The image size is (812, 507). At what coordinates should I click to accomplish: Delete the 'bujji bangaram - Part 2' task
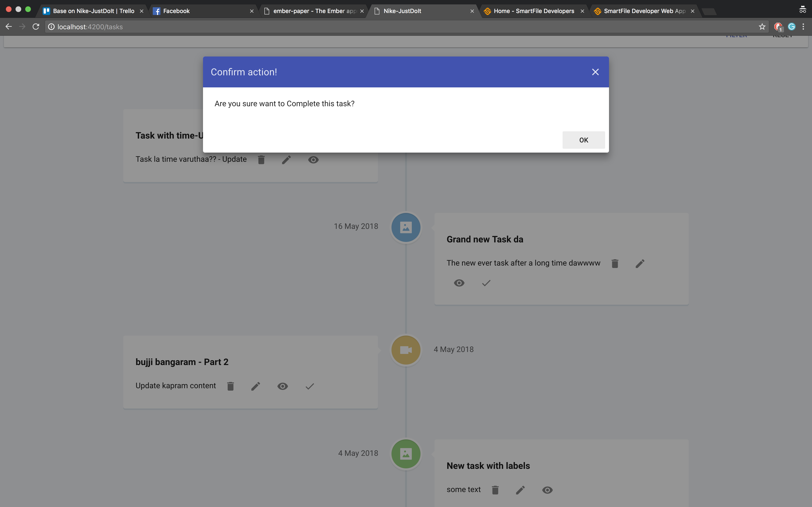pyautogui.click(x=230, y=386)
